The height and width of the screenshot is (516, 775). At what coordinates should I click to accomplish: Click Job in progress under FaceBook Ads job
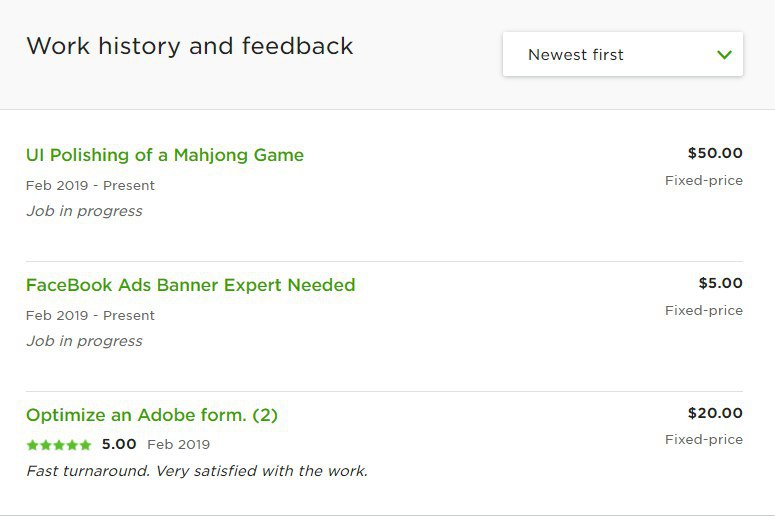pyautogui.click(x=84, y=341)
